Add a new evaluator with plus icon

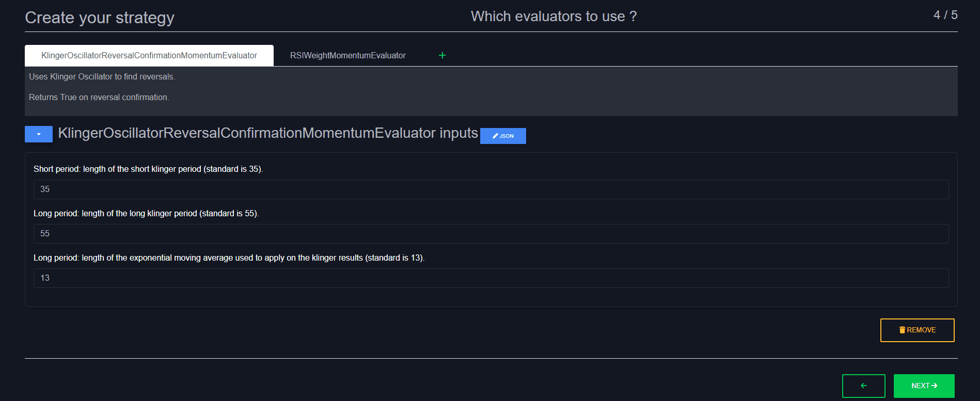point(442,55)
